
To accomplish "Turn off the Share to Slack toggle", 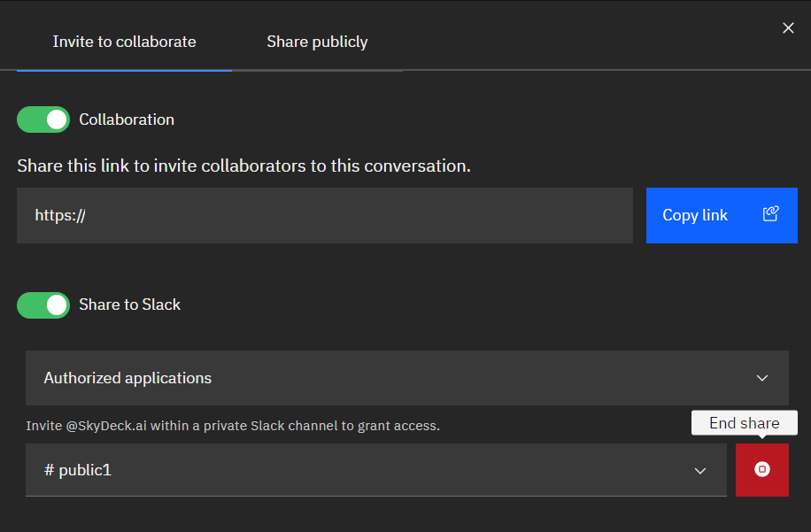I will click(x=42, y=305).
